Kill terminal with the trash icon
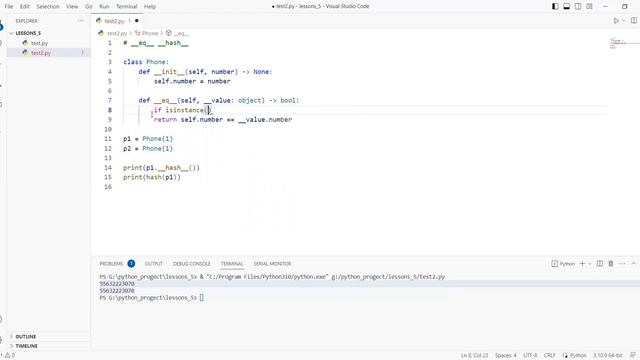The width and height of the screenshot is (640, 360). [x=611, y=264]
